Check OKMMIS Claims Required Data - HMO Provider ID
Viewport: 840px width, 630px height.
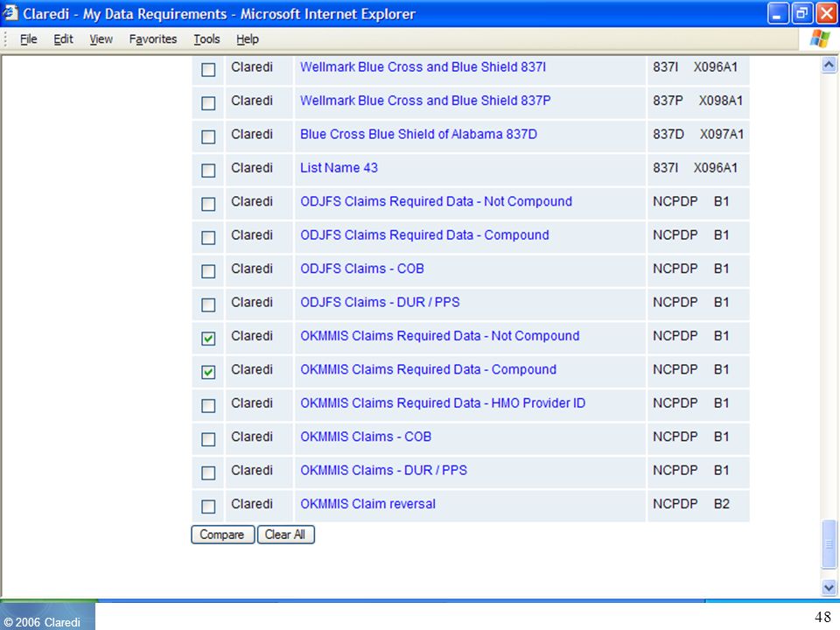pyautogui.click(x=208, y=405)
